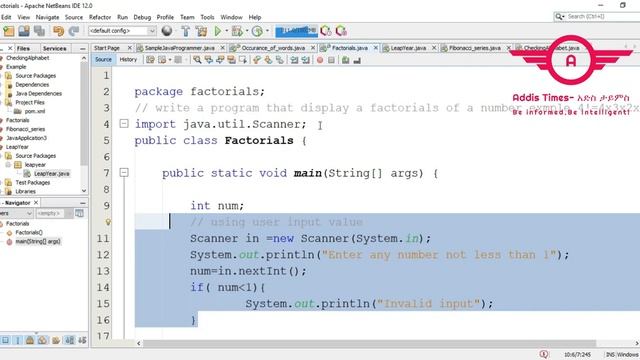Switch to the Start Page tab

tap(107, 48)
